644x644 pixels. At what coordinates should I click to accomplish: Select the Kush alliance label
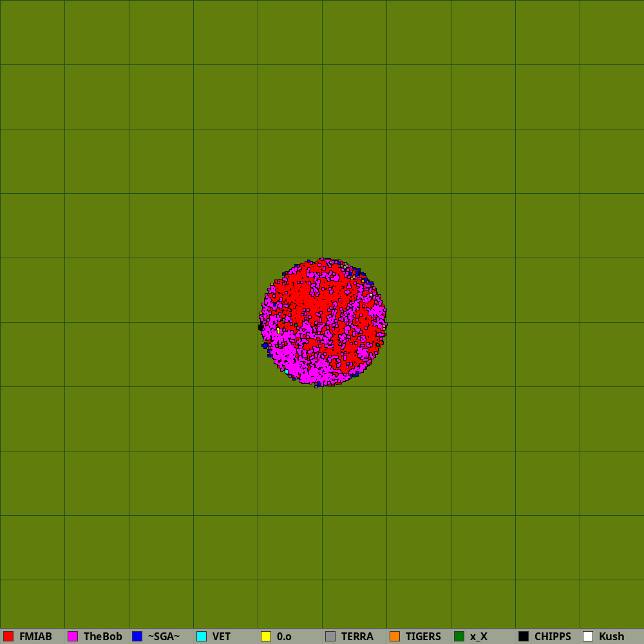[611, 636]
